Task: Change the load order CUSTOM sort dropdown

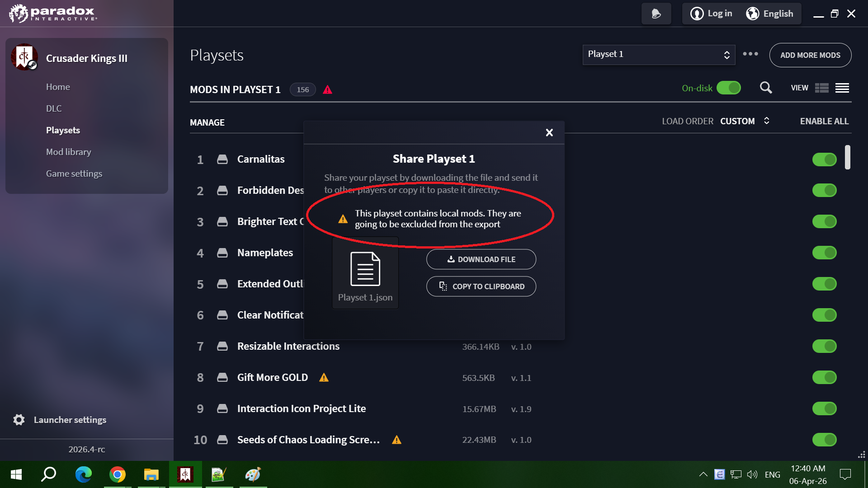Action: tap(745, 121)
